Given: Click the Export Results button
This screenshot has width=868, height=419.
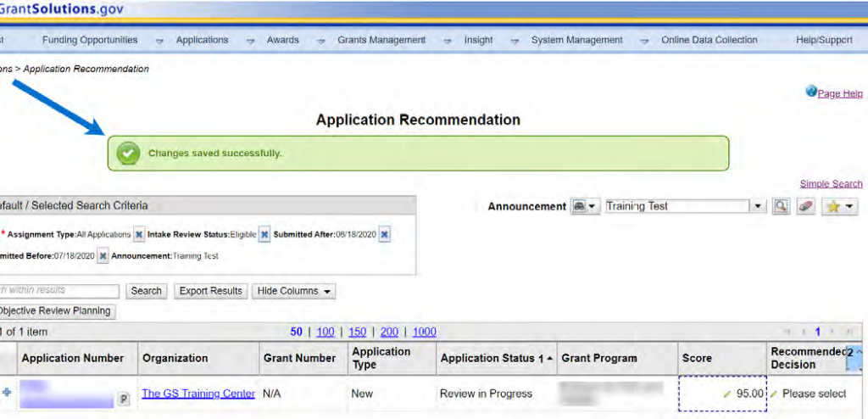Looking at the screenshot, I should (210, 291).
